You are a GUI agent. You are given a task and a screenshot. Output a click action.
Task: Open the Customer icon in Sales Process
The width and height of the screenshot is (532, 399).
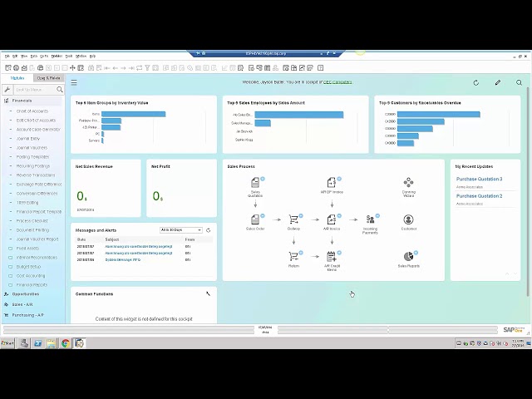click(408, 219)
